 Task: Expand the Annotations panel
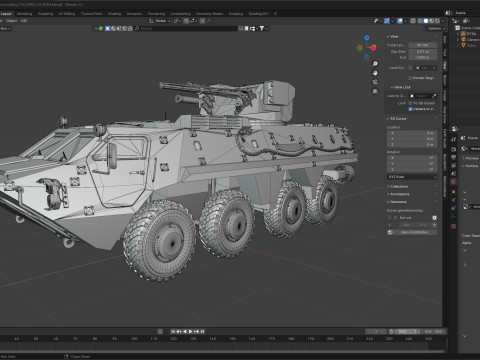coord(398,194)
